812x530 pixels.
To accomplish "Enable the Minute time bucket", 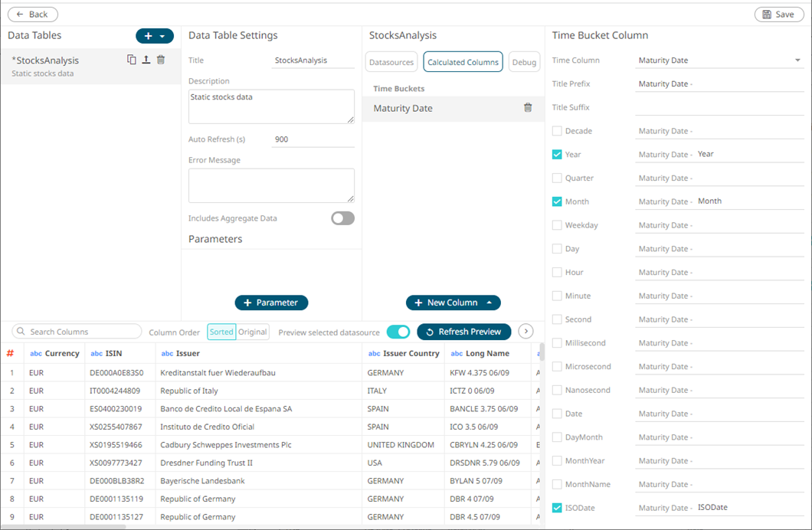I will coord(557,296).
